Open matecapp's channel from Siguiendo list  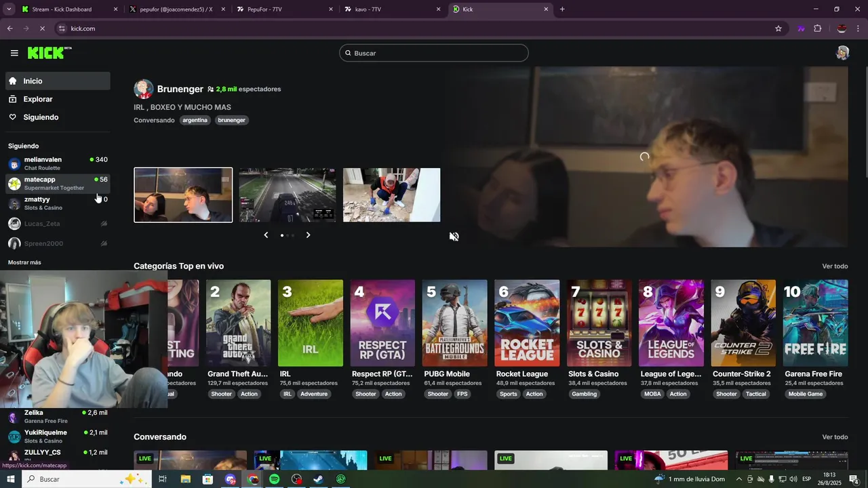[58, 183]
